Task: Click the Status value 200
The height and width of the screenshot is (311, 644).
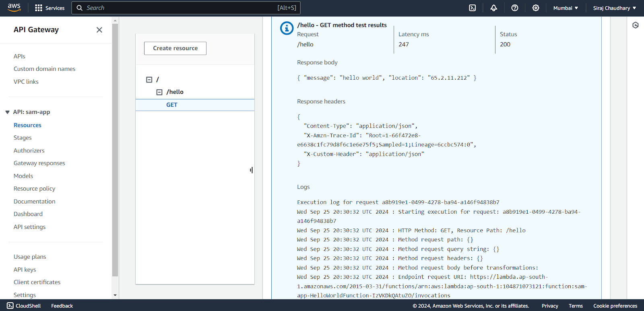Action: point(505,44)
